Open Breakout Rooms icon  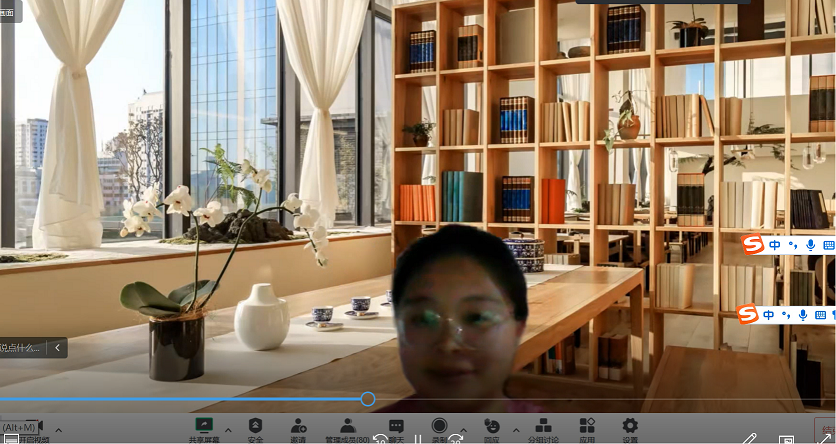coord(543,426)
